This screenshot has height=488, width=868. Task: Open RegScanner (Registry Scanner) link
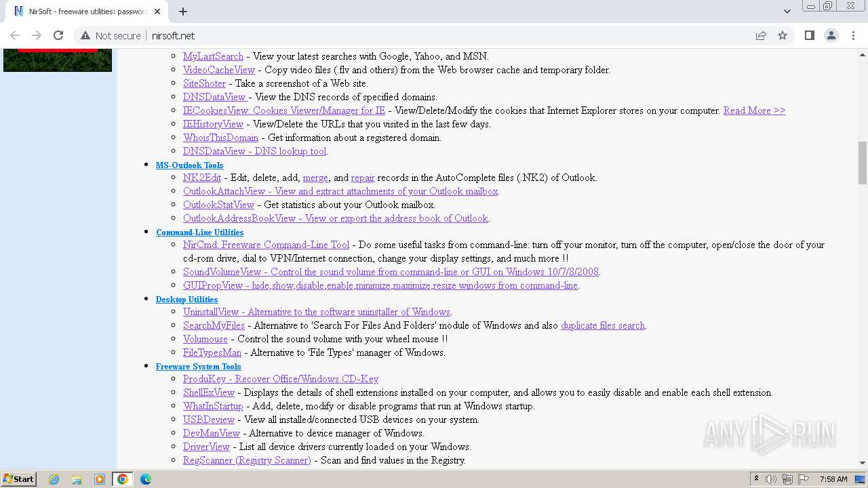click(x=247, y=460)
